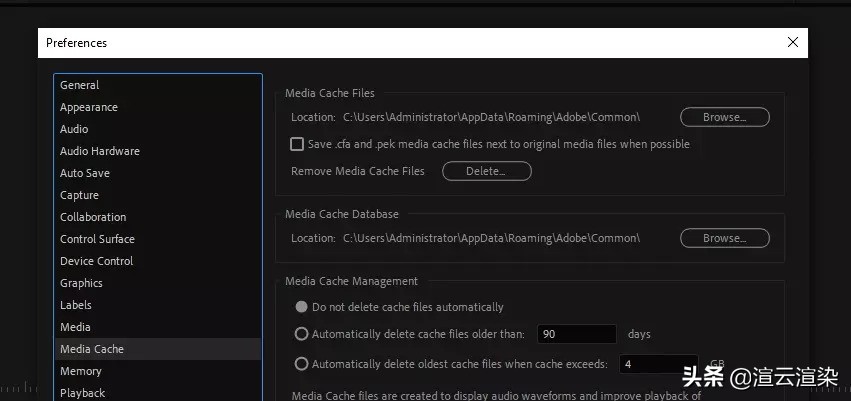Viewport: 851px width, 401px height.
Task: Close the Preferences dialog window
Action: tap(792, 43)
